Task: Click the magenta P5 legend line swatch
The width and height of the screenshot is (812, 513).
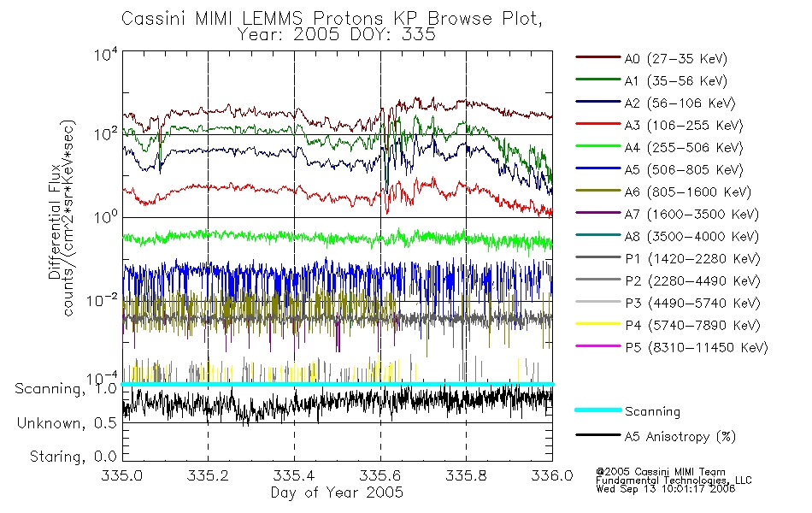Action: [x=597, y=345]
